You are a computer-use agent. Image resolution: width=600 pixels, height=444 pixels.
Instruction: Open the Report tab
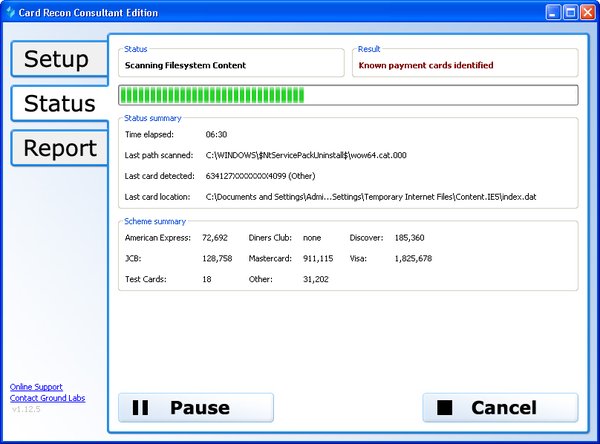tap(60, 148)
